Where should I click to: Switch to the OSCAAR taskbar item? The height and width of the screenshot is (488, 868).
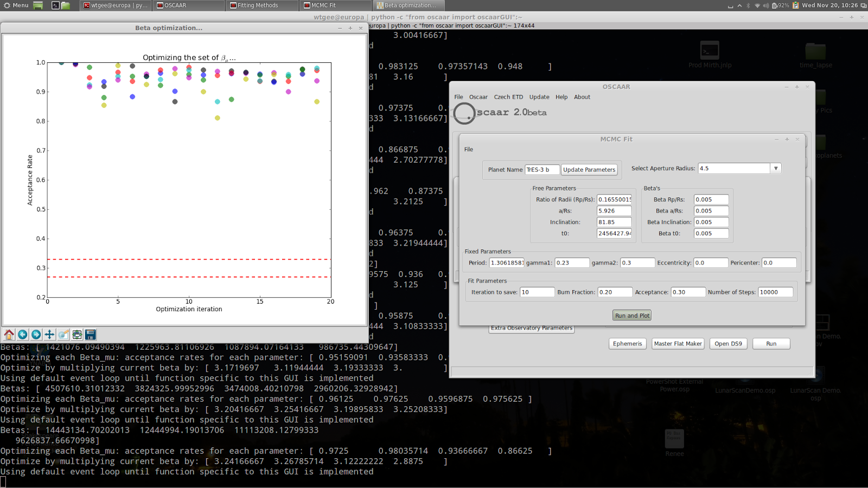189,5
